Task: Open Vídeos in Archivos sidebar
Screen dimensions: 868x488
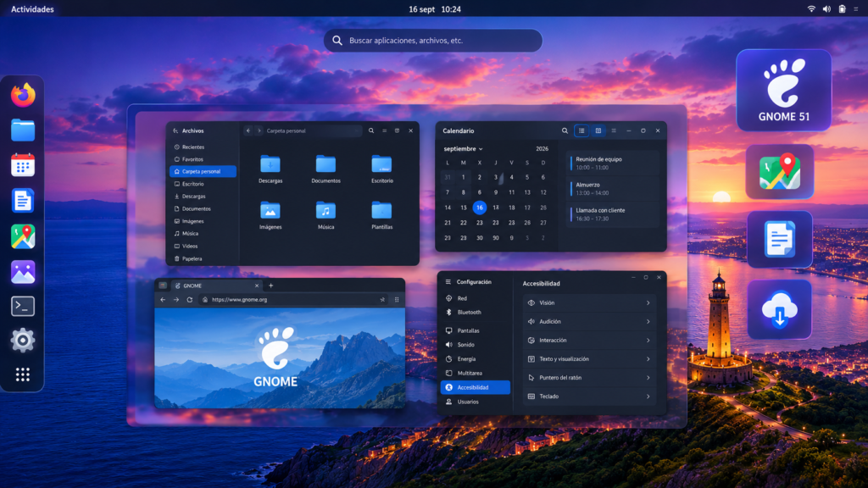Action: pos(203,247)
